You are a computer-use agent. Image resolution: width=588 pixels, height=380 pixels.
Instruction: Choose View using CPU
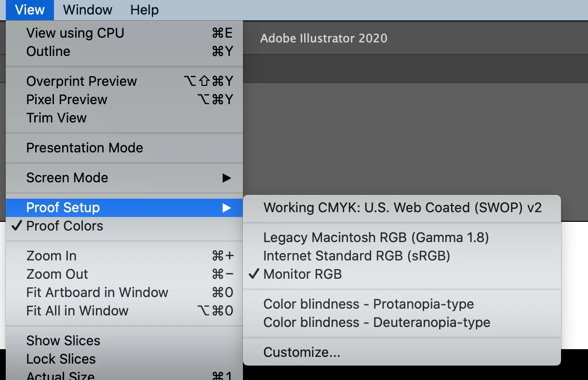[x=124, y=33]
